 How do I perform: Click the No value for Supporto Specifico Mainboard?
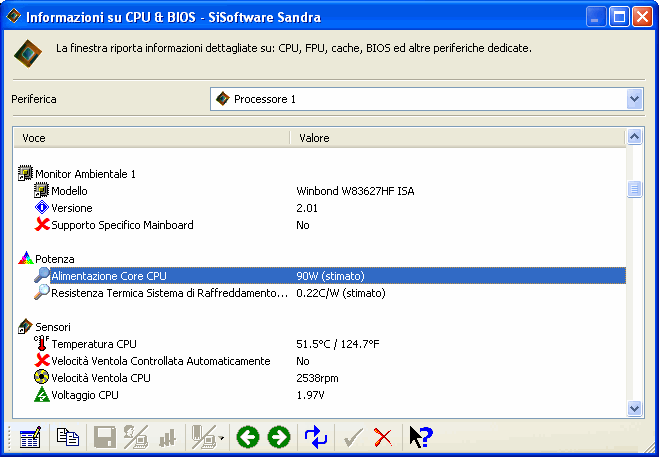coord(303,225)
